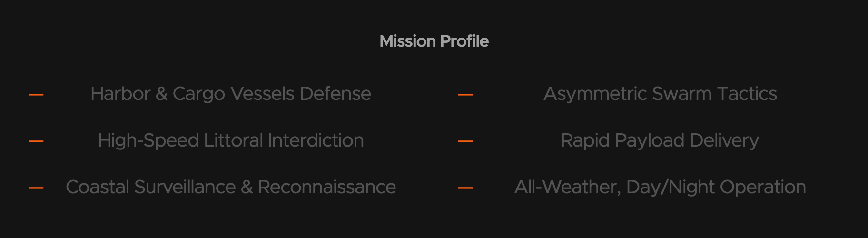
Task: Click the orange dash beside All-Weather, Day/Night Operation
Action: point(465,188)
